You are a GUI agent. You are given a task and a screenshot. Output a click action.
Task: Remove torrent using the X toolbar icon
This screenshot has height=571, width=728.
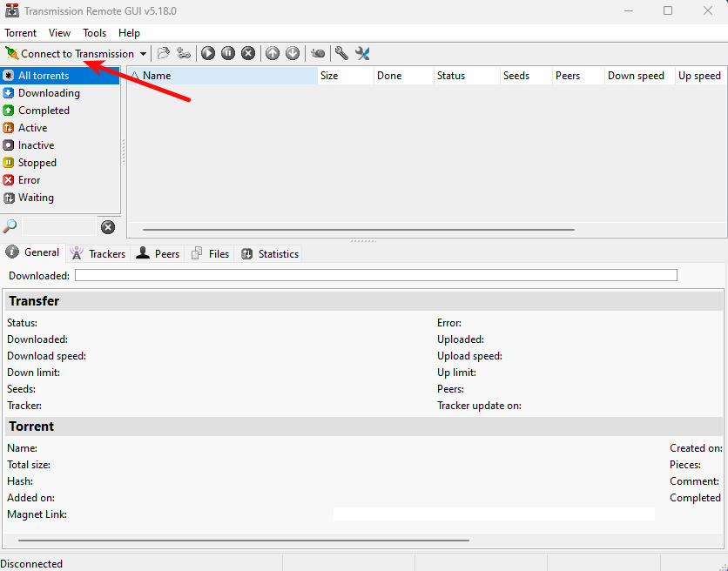point(248,53)
